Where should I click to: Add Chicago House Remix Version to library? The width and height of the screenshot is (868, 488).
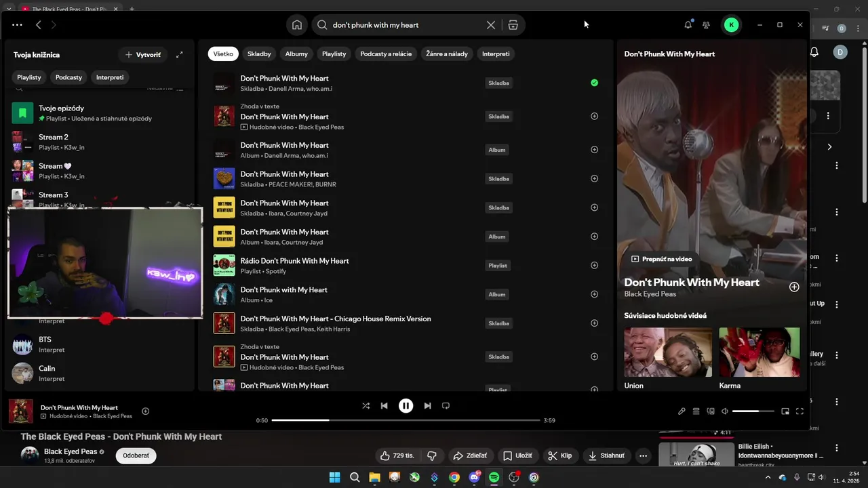click(594, 323)
